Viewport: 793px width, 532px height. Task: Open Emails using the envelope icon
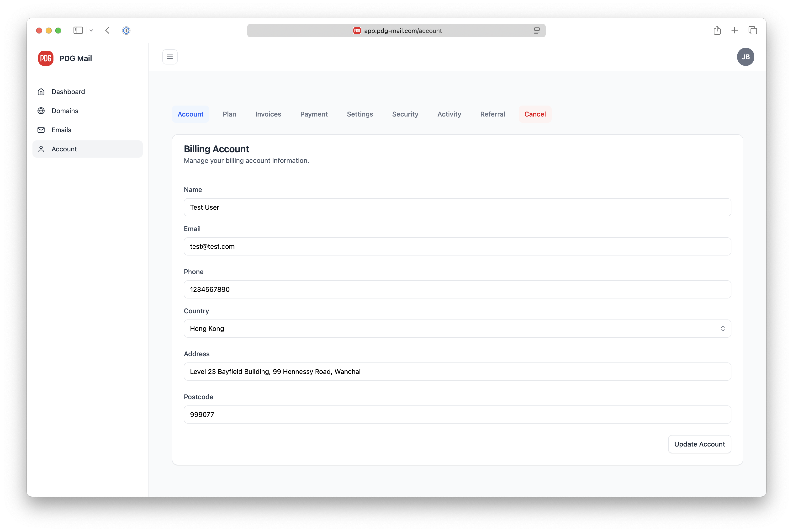click(41, 130)
